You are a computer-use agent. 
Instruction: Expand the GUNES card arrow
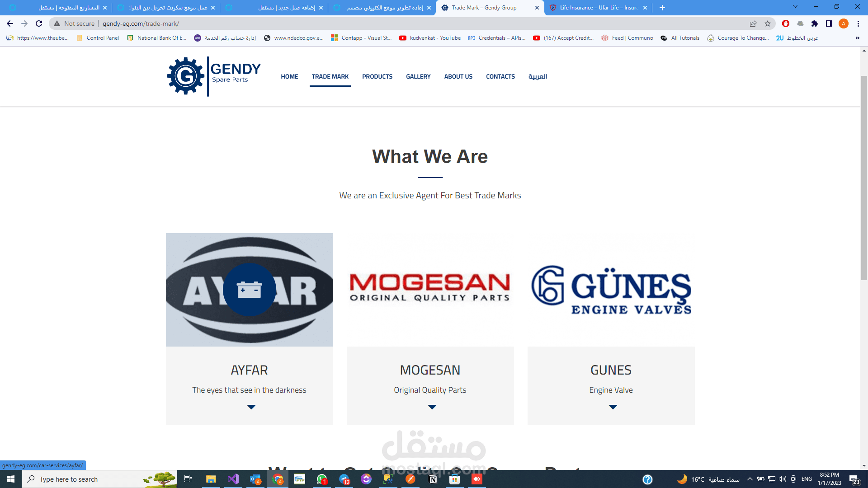coord(613,407)
